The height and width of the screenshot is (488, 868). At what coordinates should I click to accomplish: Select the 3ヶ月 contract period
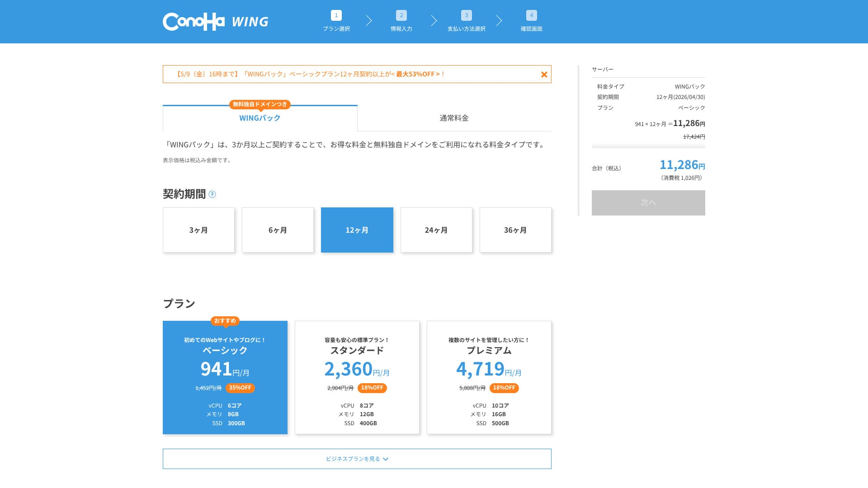[x=198, y=230]
